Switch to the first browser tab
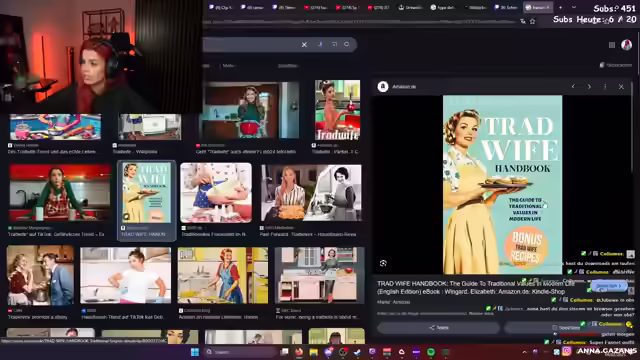Viewport: 640px width, 360px height. pos(221,7)
